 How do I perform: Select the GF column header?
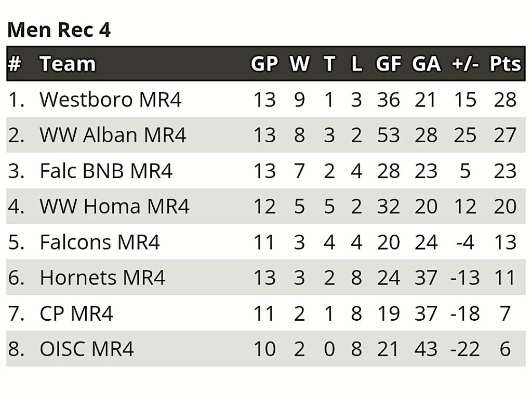[389, 64]
